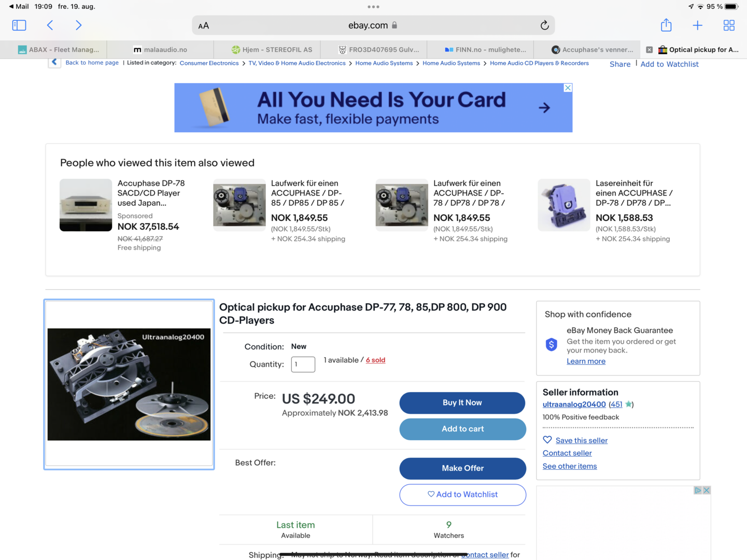Go back to the previous page

click(x=50, y=25)
